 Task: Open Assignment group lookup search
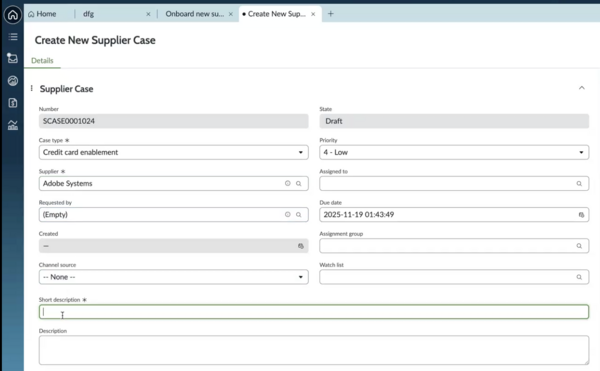tap(579, 246)
